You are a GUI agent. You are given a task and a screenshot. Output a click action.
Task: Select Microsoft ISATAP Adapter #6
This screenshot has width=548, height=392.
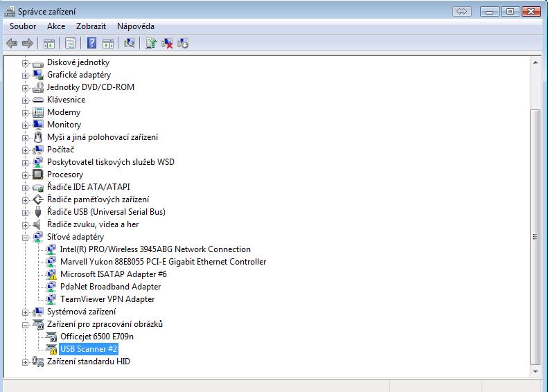[113, 274]
